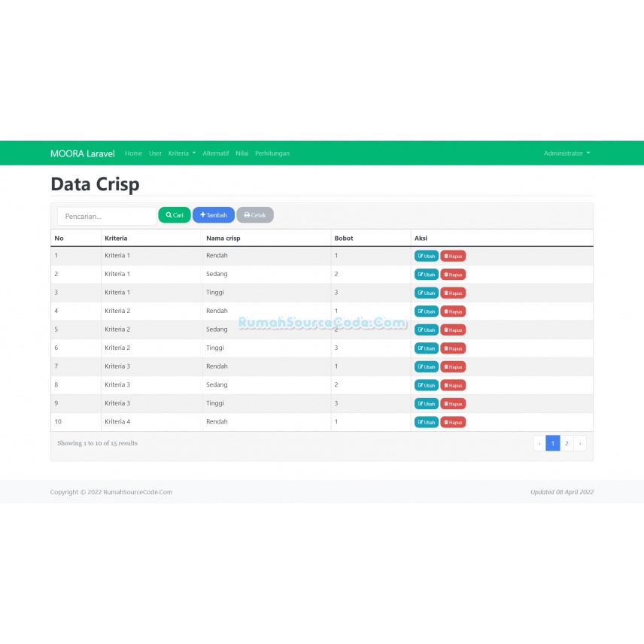Open the MOORA Laravel brand link

point(83,153)
